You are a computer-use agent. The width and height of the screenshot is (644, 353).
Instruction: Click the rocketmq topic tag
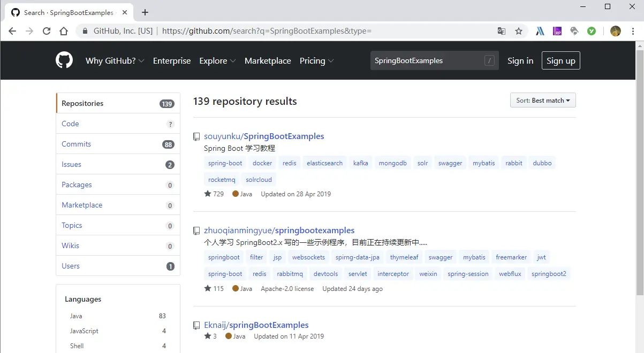click(222, 180)
